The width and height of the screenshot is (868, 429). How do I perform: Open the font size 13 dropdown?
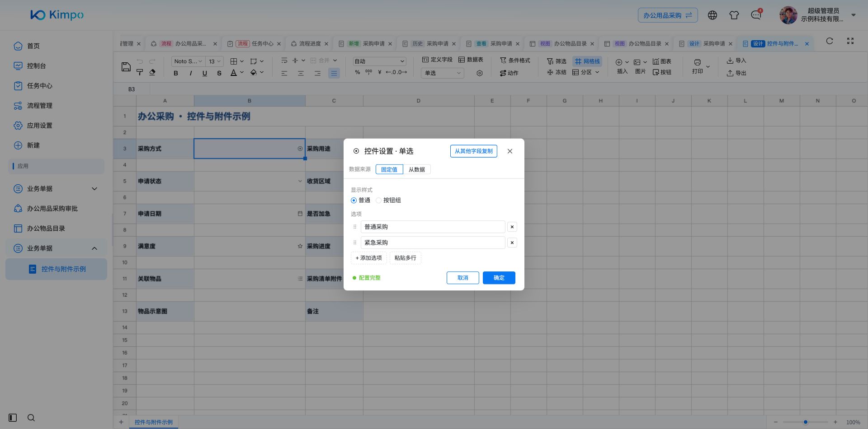pos(215,61)
